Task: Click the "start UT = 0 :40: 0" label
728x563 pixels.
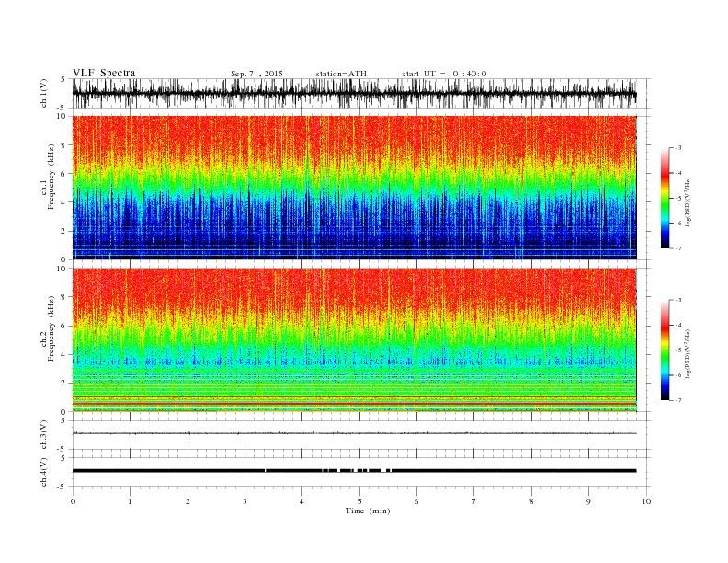Action: click(444, 74)
